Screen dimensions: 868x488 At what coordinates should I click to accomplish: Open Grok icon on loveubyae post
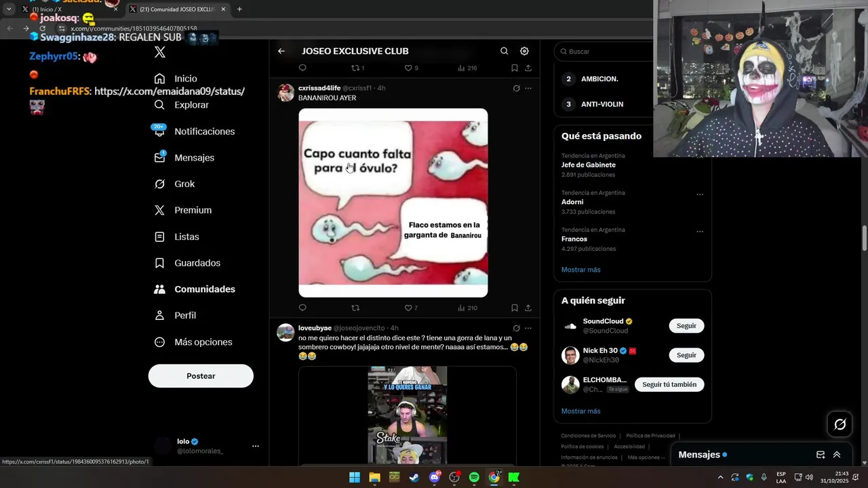516,328
